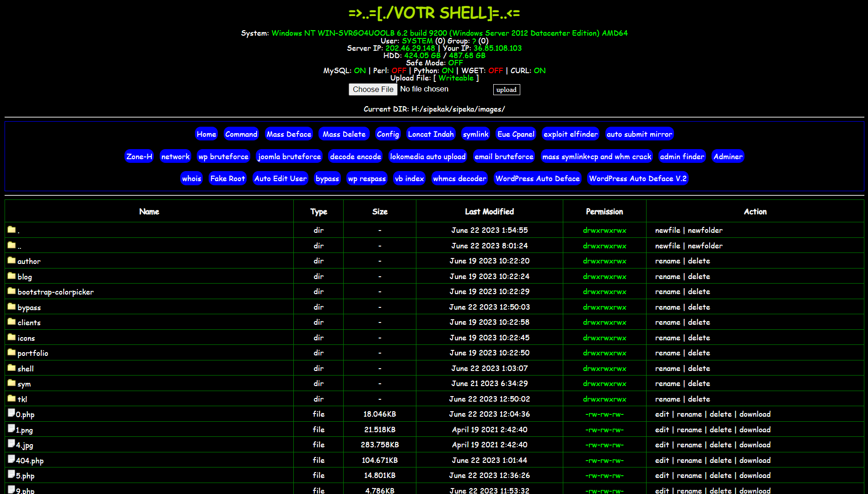Click the folder icon beside clients
The width and height of the screenshot is (868, 494).
coord(11,322)
